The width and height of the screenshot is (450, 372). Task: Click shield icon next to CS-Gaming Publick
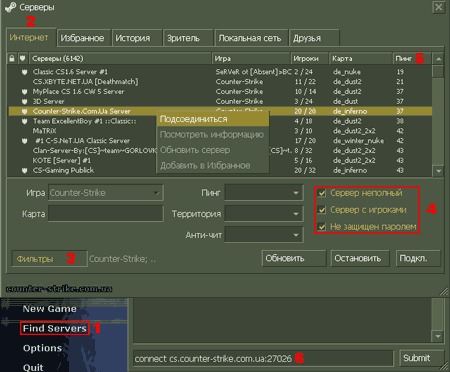coord(24,170)
